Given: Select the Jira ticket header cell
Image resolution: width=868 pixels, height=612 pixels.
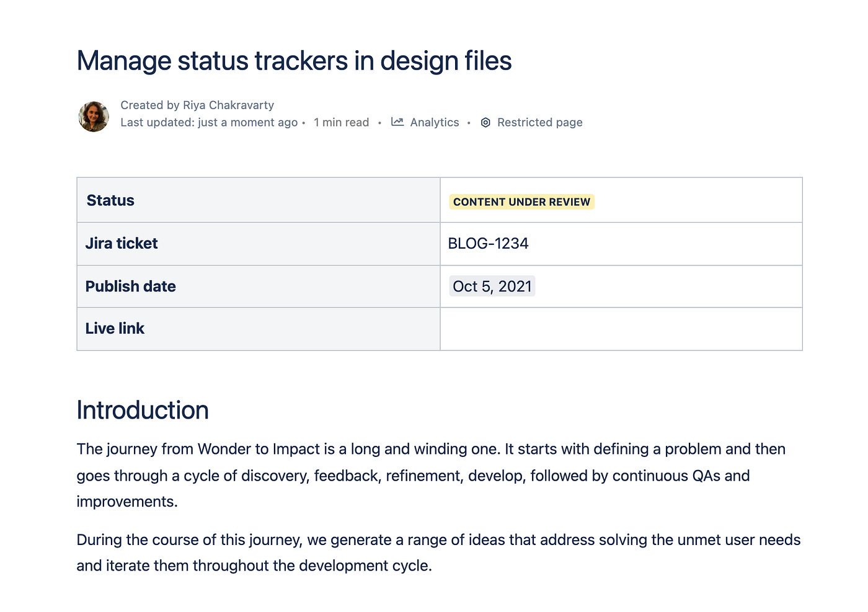Looking at the screenshot, I should [259, 244].
